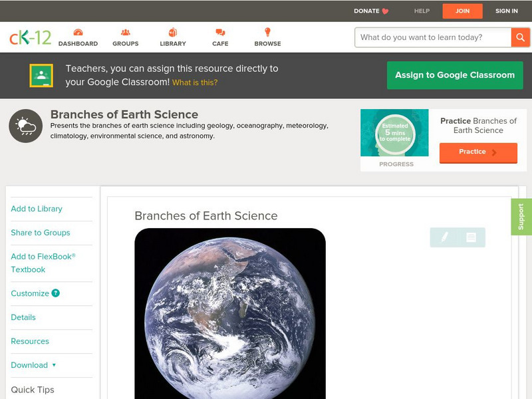Image resolution: width=532 pixels, height=399 pixels.
Task: Click Add to FlexBook Textbook link
Action: coord(43,263)
